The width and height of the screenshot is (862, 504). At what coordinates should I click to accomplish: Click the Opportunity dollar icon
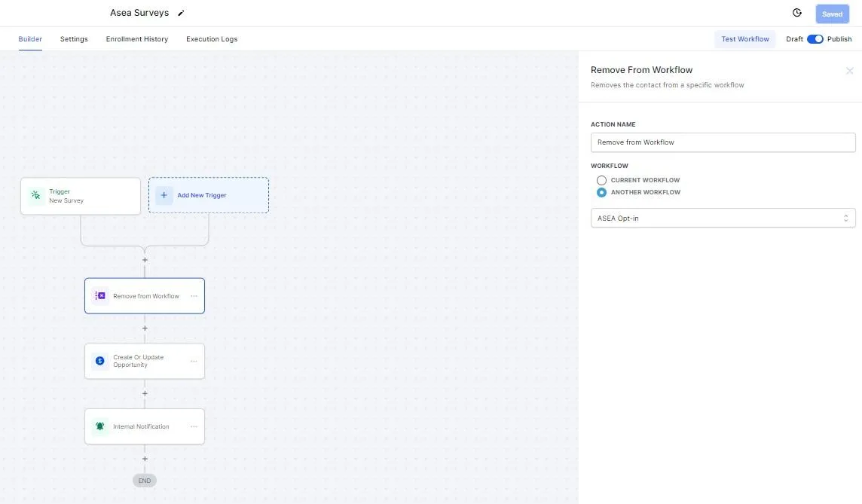click(x=100, y=361)
